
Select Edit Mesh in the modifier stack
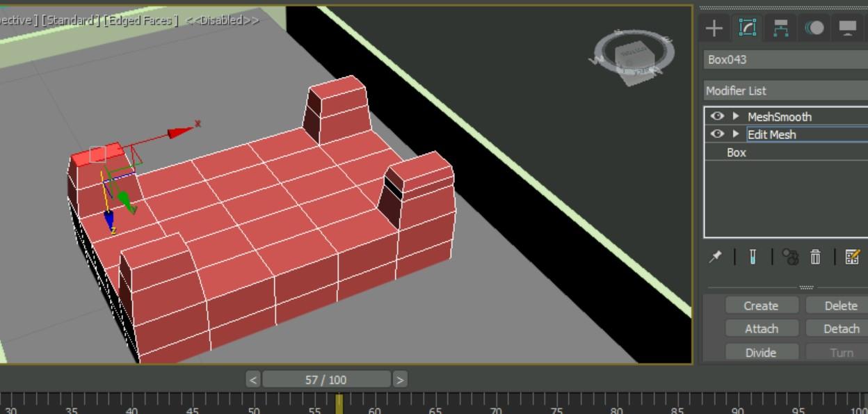(772, 134)
